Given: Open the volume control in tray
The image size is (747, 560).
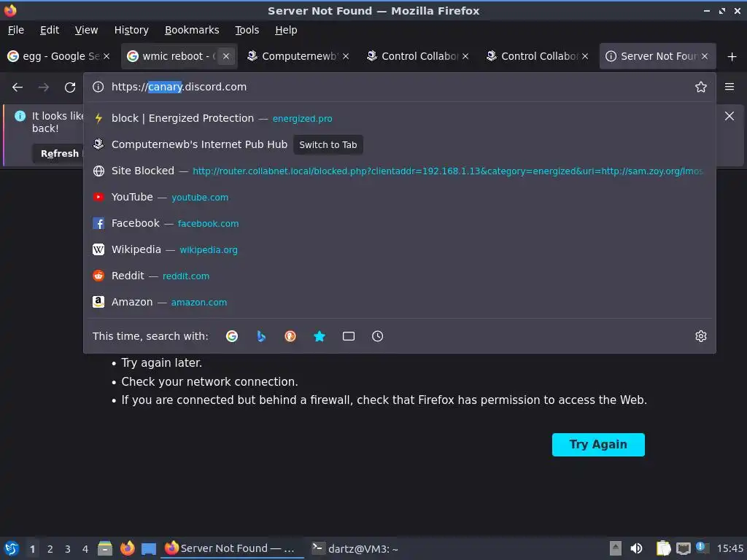Looking at the screenshot, I should click(636, 548).
